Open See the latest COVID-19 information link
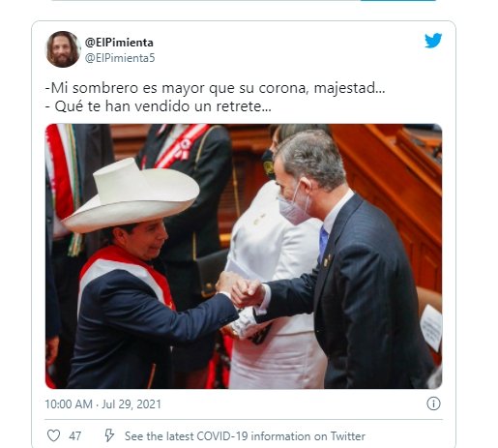498x448 pixels. coord(245,436)
